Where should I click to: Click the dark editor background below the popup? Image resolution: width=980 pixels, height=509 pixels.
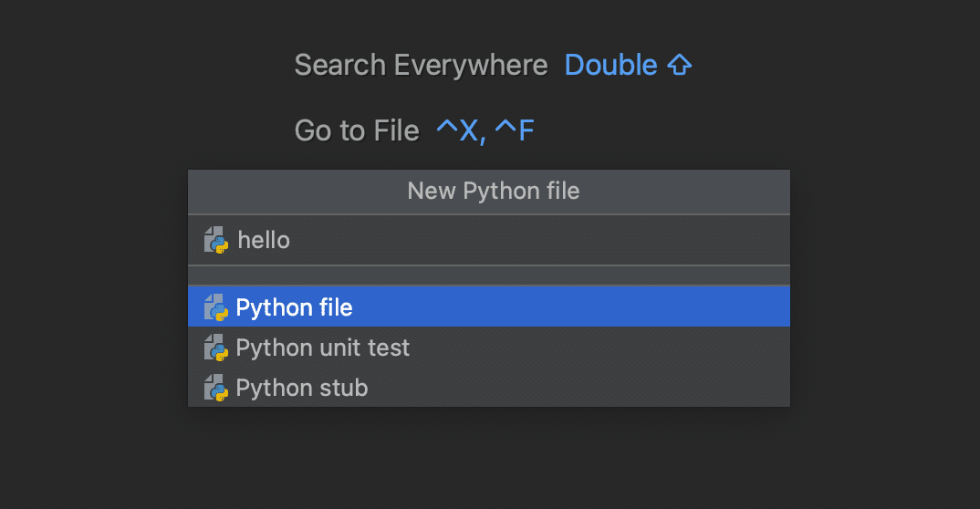click(489, 459)
